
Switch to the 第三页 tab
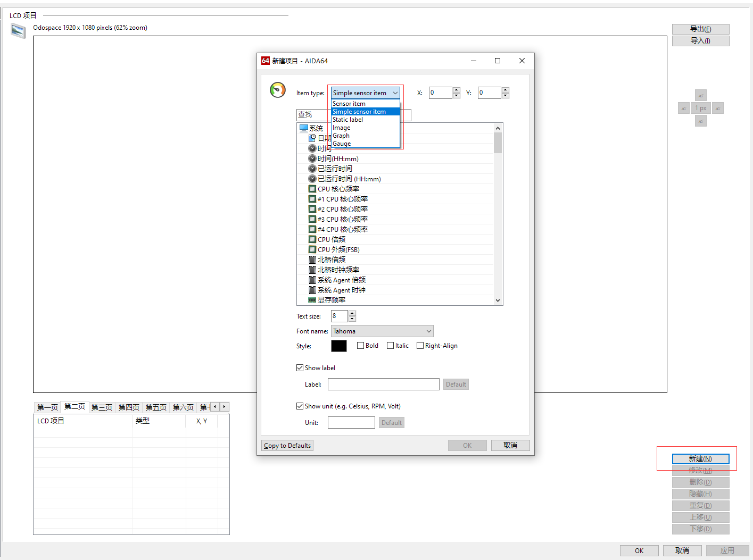tap(102, 407)
